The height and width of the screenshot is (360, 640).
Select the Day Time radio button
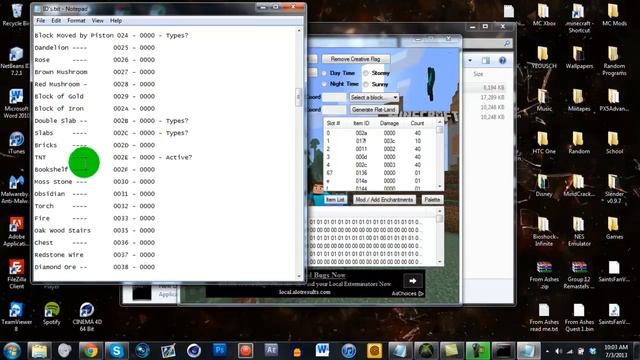coord(324,73)
